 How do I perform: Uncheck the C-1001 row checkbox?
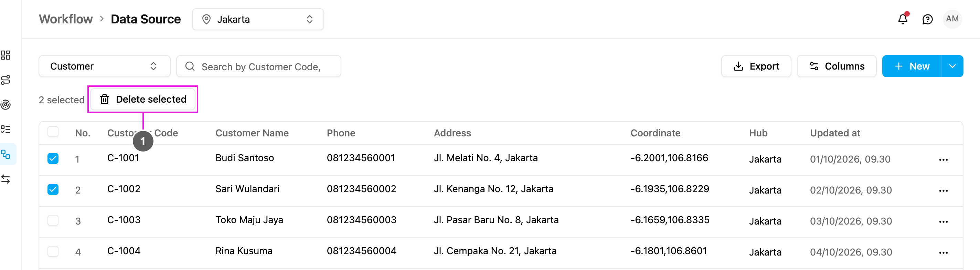[x=53, y=158]
